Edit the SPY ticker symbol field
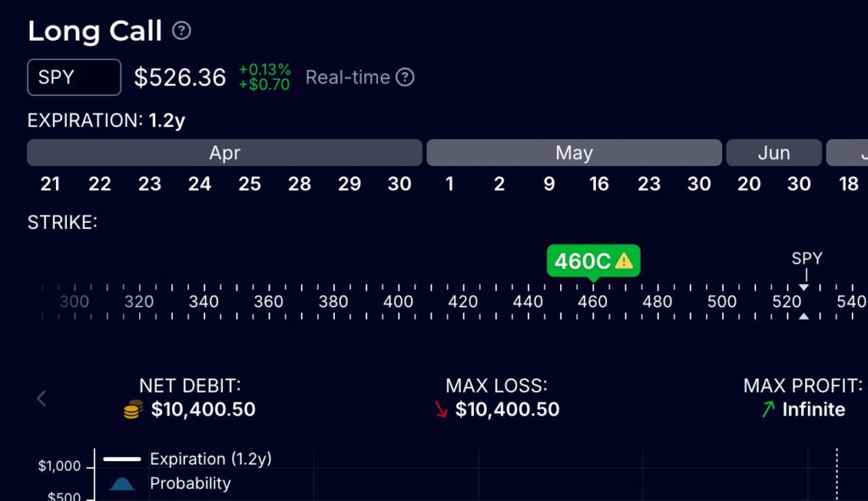The image size is (868, 501). point(75,77)
